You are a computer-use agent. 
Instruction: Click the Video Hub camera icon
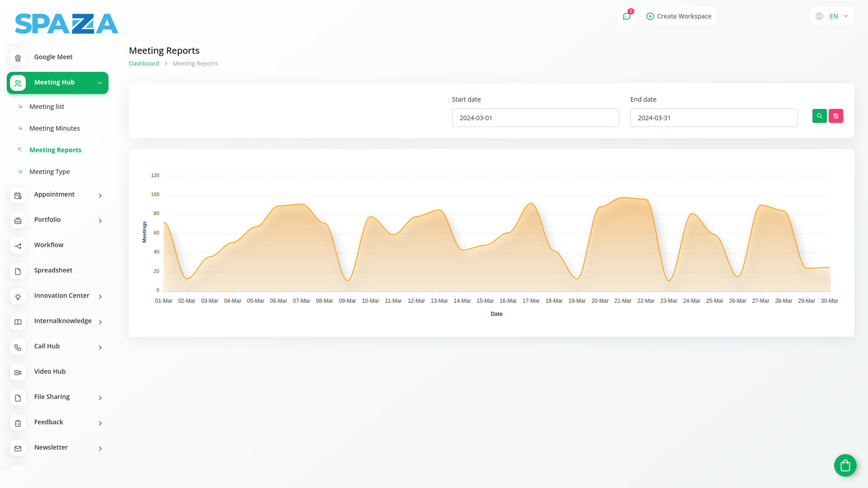(18, 372)
